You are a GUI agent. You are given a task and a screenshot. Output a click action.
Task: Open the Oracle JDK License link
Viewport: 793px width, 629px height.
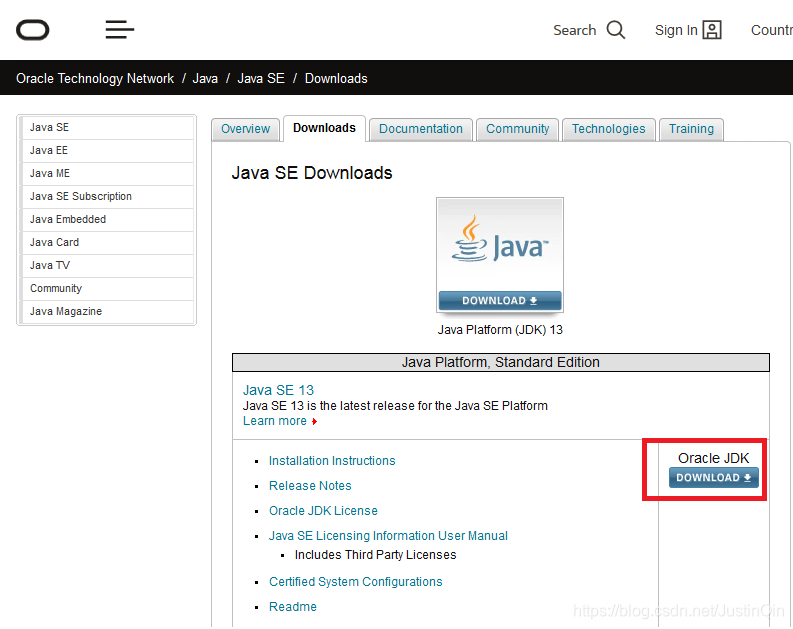tap(323, 511)
